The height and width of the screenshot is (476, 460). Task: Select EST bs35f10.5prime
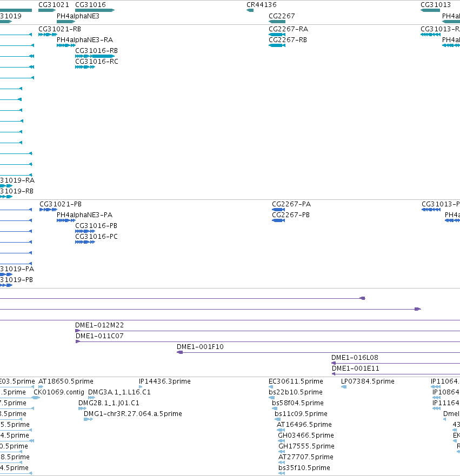click(x=304, y=468)
